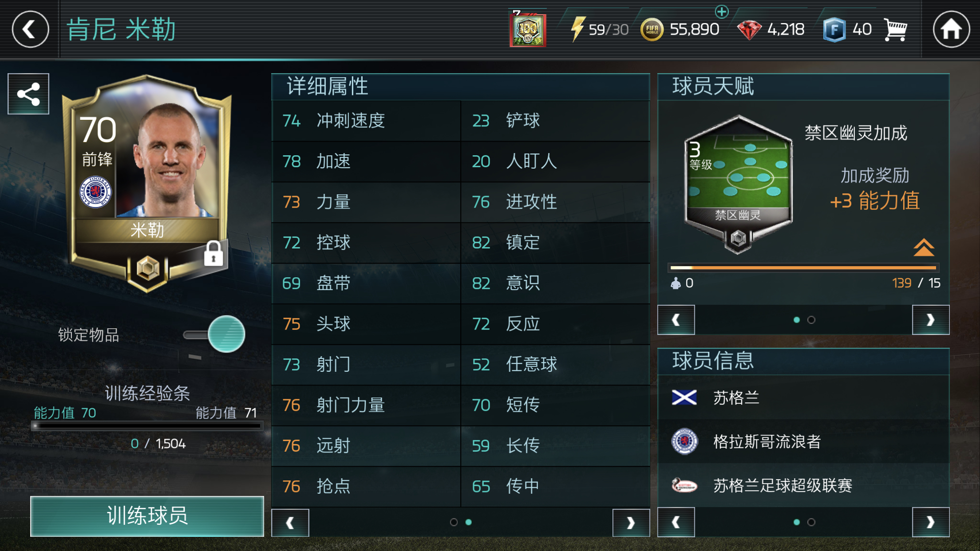Tap the lock icon on player card

point(213,254)
